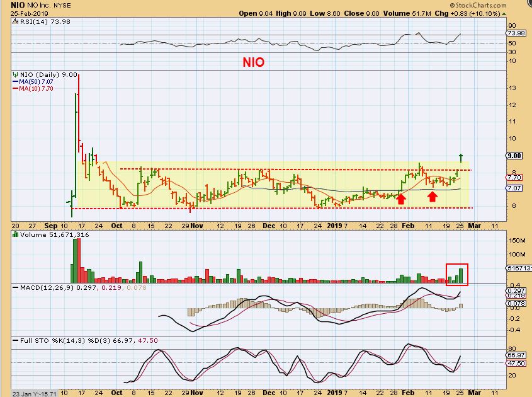
Task: Click the 'RSI(14) 73.98' indicator label
Action: pyautogui.click(x=45, y=21)
